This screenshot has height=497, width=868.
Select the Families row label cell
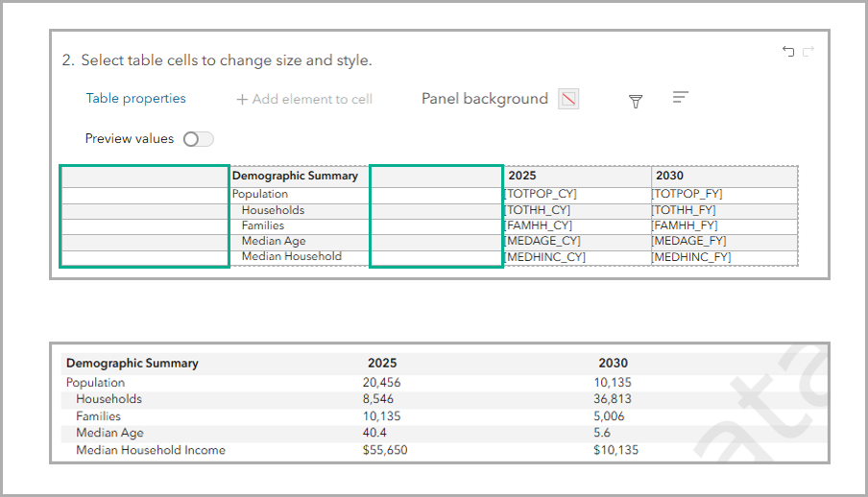click(x=299, y=225)
